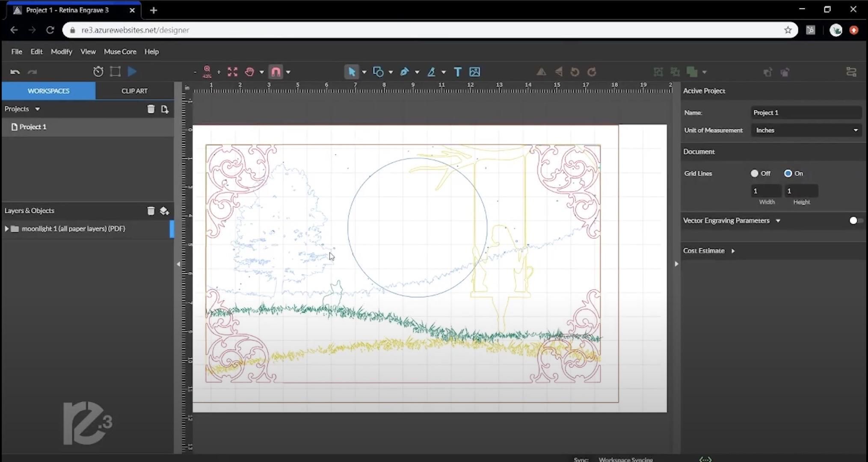The image size is (868, 462).
Task: Click the zoom-to-fit arrows icon
Action: click(x=232, y=72)
